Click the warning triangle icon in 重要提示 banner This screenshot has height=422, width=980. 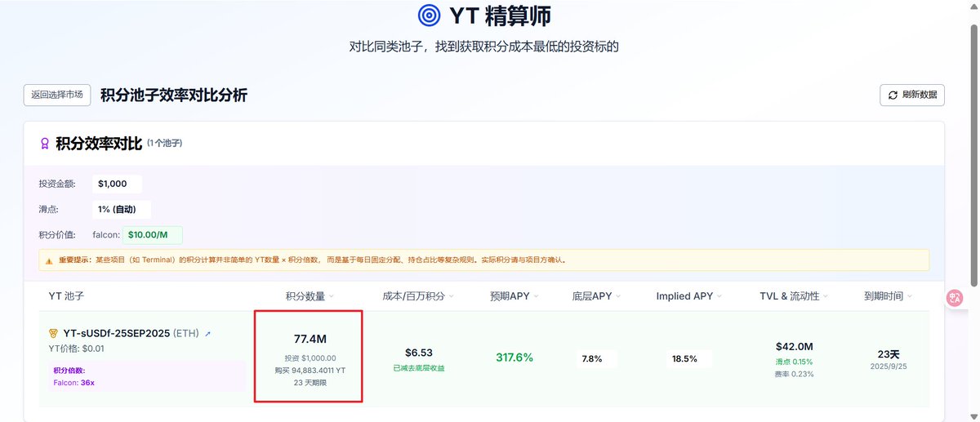pyautogui.click(x=50, y=260)
